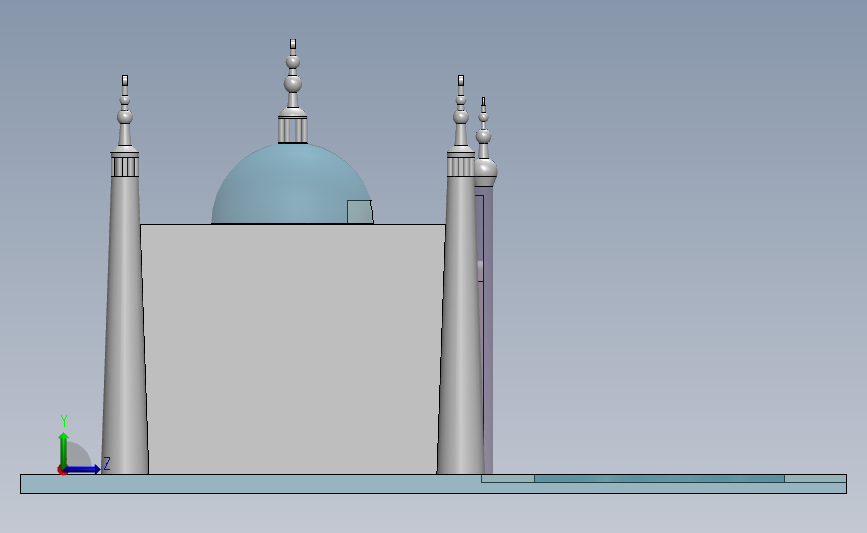Pick the purple wall behind the right minaret
The height and width of the screenshot is (533, 867).
pyautogui.click(x=488, y=332)
